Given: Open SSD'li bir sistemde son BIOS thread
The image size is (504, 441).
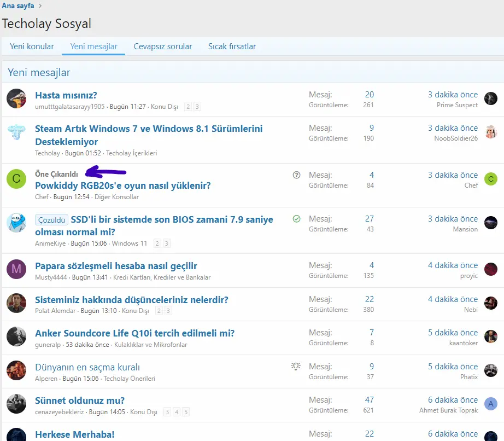Looking at the screenshot, I should pyautogui.click(x=154, y=225).
